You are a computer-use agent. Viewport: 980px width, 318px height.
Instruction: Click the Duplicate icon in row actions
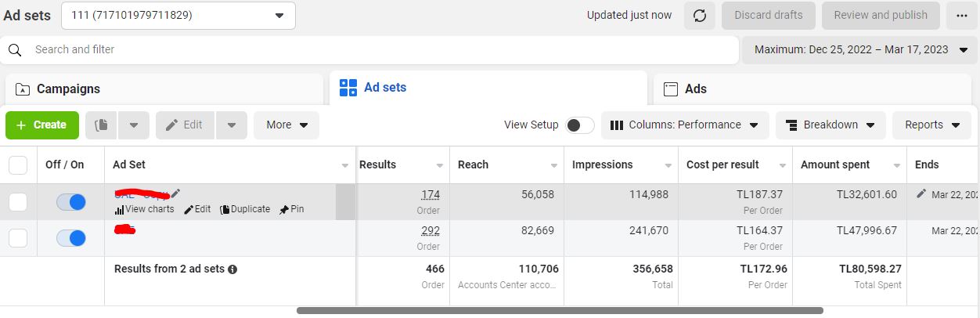tap(225, 210)
